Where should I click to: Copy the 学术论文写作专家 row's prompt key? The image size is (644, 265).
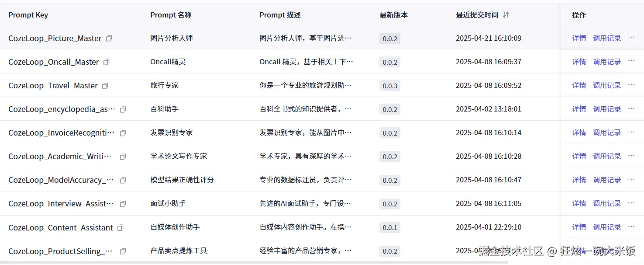click(x=123, y=157)
